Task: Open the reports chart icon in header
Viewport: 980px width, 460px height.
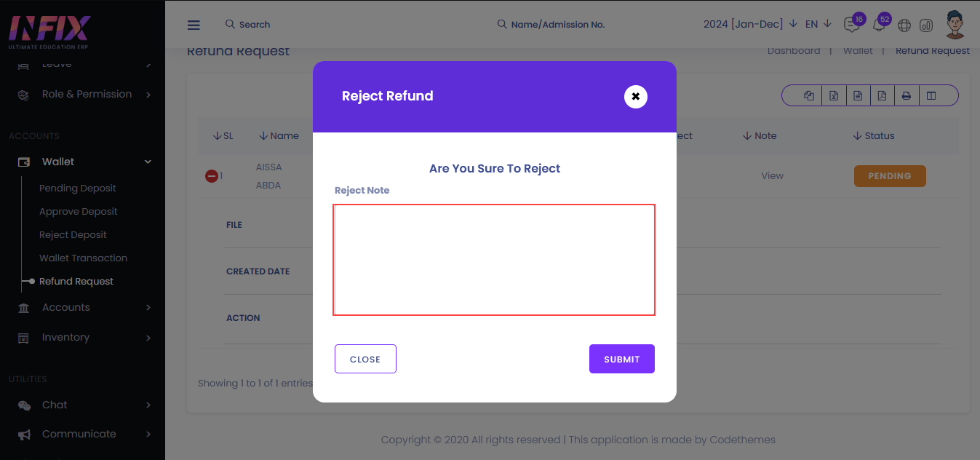Action: pyautogui.click(x=926, y=25)
